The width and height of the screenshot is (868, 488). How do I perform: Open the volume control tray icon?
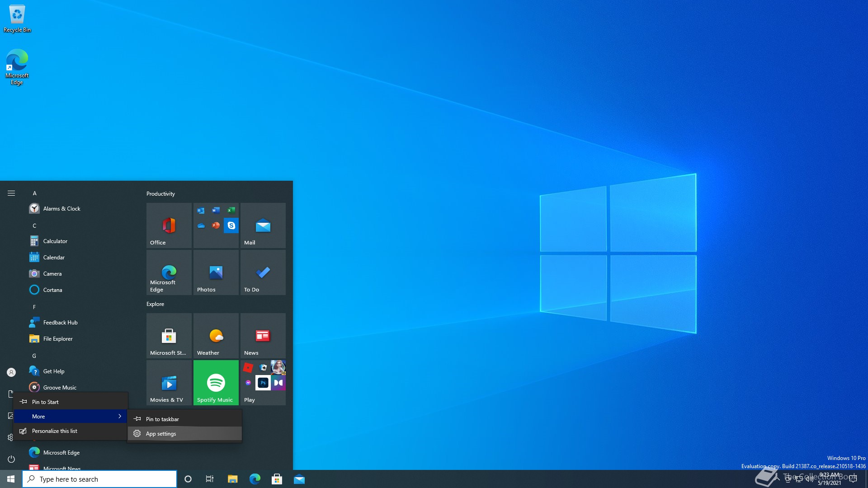coord(810,479)
